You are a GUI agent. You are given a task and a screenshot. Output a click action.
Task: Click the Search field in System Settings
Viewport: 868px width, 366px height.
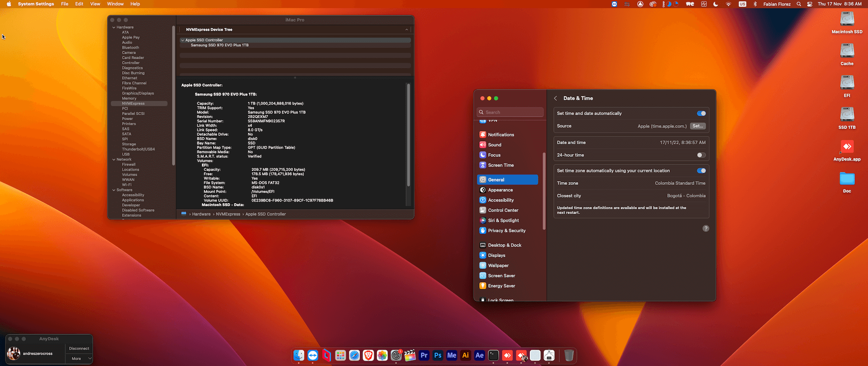pyautogui.click(x=510, y=112)
